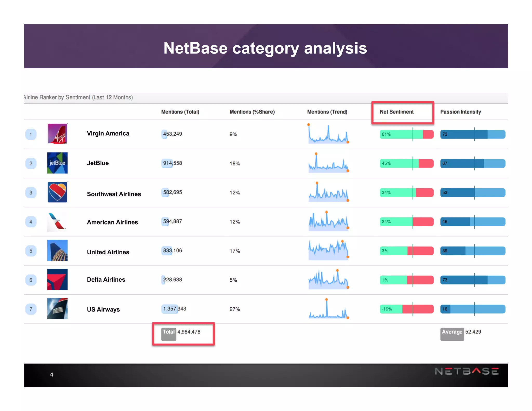This screenshot has height=411, width=532.
Task: Click United Airlines 3% sentiment bar
Action: coord(407,251)
